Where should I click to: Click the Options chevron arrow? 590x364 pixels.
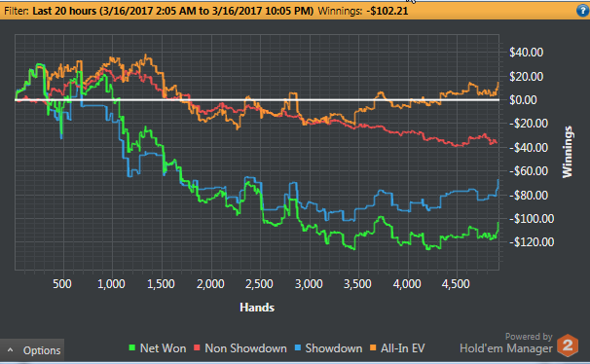(x=11, y=350)
